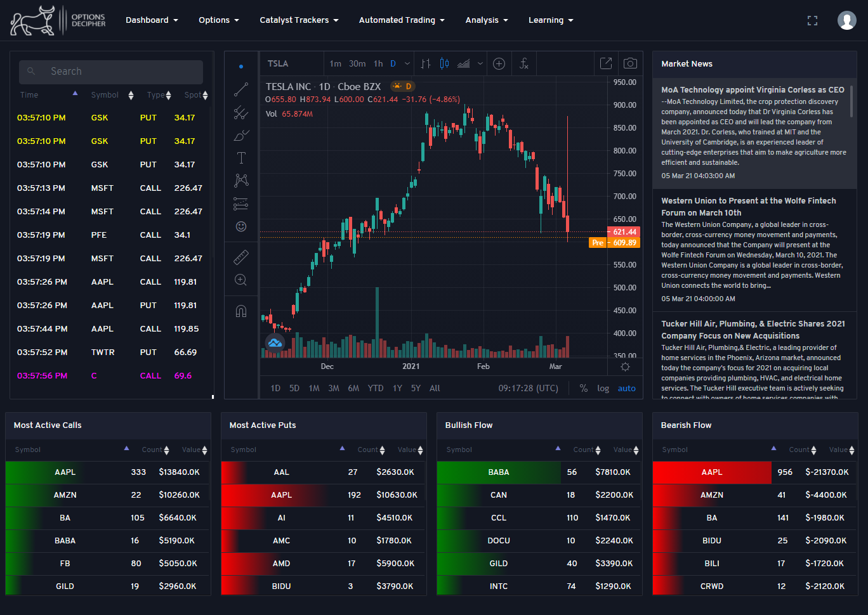Image resolution: width=868 pixels, height=615 pixels.
Task: Select the TWTR PUT row in feed
Action: [112, 352]
